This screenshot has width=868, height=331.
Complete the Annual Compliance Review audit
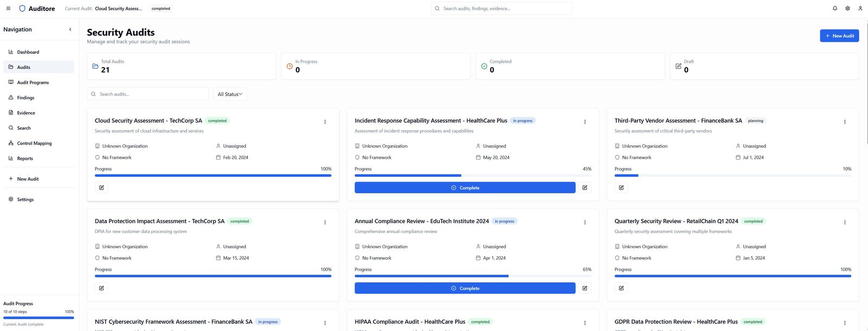tap(465, 288)
